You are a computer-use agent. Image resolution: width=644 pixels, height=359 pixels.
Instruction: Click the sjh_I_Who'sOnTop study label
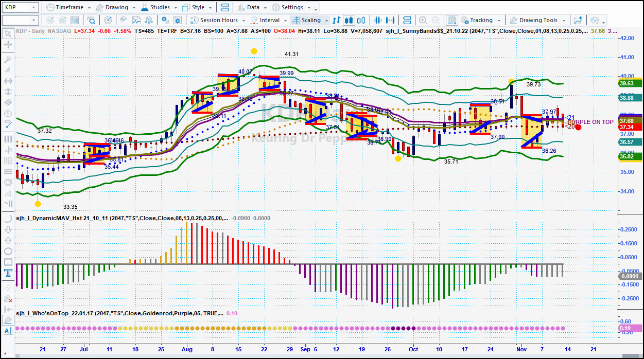point(119,313)
